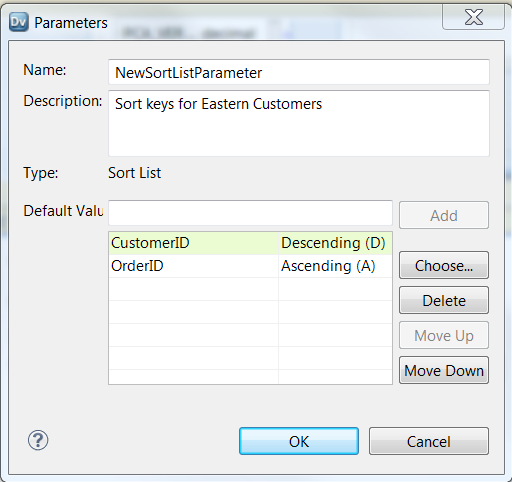Click the Default Value input field
Image resolution: width=512 pixels, height=482 pixels.
(x=250, y=213)
